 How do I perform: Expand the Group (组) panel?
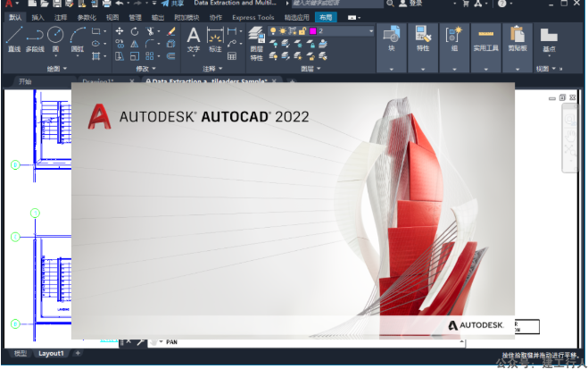click(454, 69)
